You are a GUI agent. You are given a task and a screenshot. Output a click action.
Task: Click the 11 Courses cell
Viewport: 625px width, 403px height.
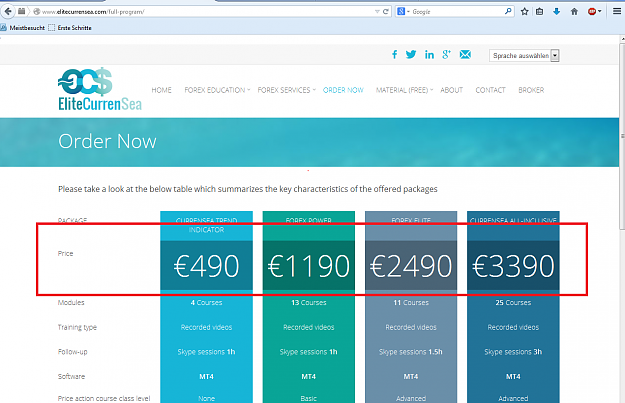point(411,303)
